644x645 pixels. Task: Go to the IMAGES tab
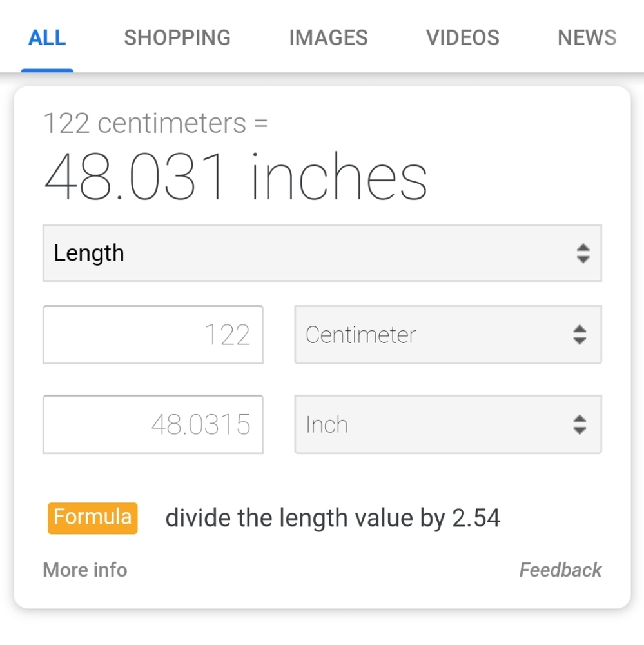tap(328, 37)
